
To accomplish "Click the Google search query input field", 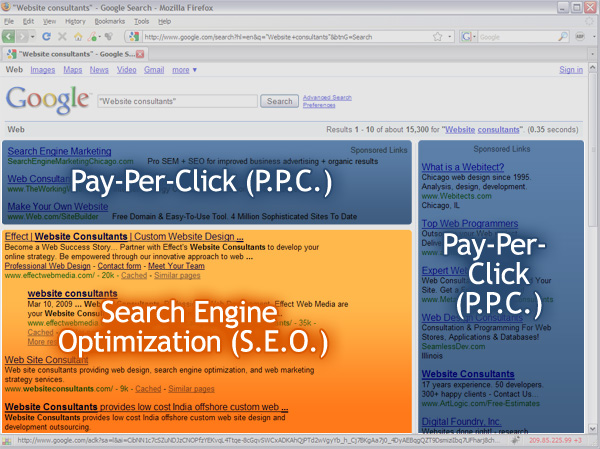I will [x=176, y=101].
